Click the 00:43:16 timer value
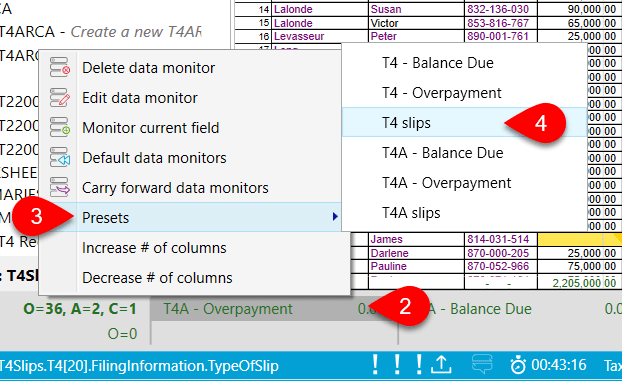Image resolution: width=622 pixels, height=381 pixels. [559, 364]
